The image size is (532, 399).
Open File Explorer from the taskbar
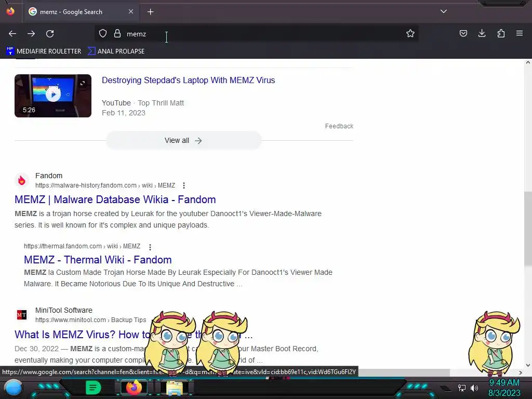[175, 388]
